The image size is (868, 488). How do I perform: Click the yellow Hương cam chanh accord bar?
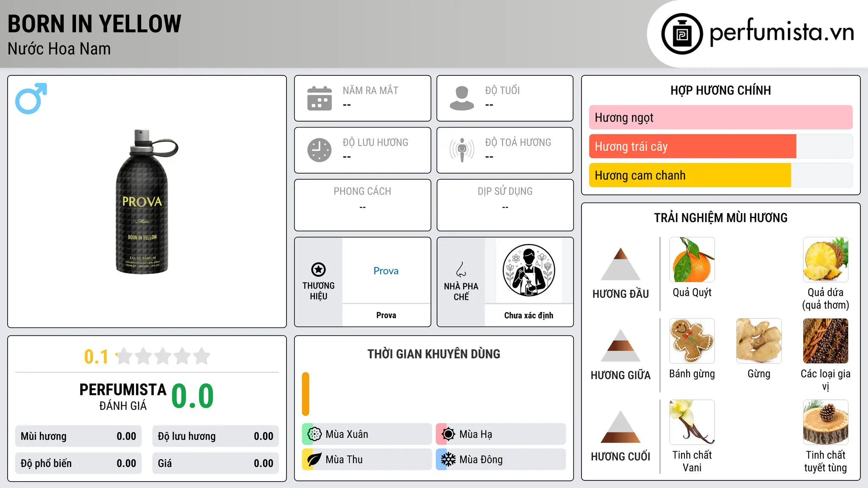tap(690, 175)
